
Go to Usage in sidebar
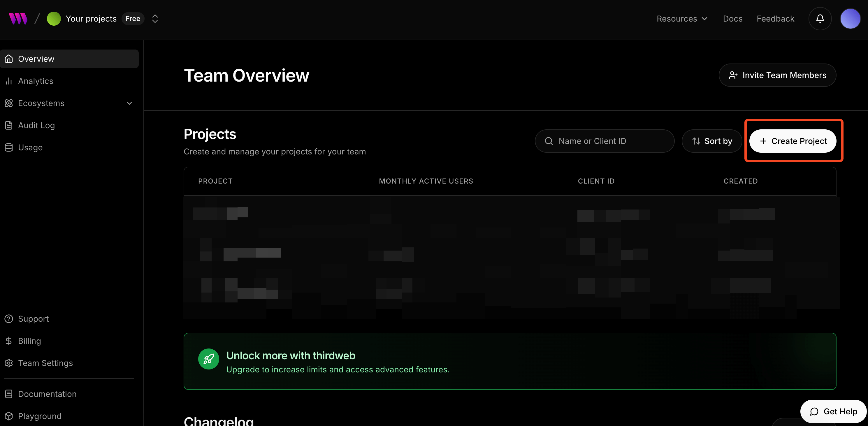[30, 147]
